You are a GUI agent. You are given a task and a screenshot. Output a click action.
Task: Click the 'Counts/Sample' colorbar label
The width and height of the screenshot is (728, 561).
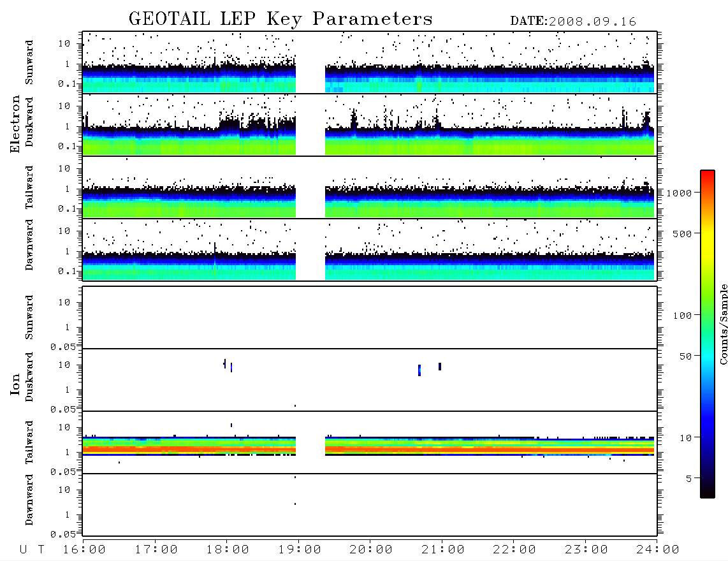723,324
